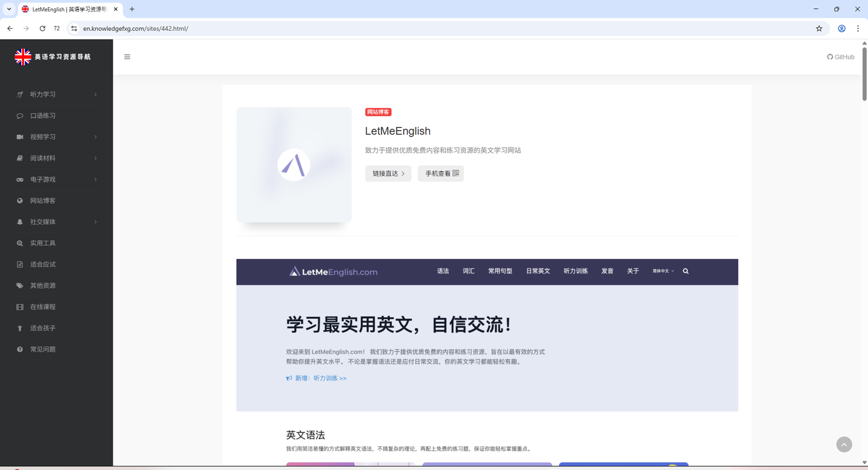This screenshot has width=868, height=470.
Task: Open 网站博客 via its globe icon
Action: point(20,201)
